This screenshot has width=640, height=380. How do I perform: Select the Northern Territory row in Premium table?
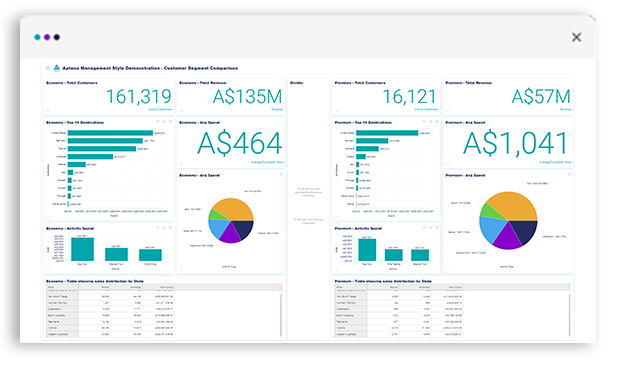tap(399, 303)
